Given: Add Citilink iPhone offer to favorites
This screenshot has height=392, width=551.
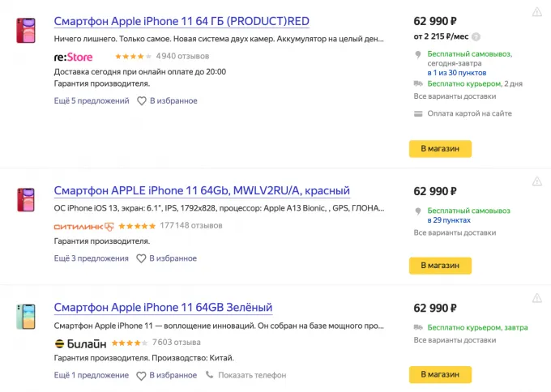Looking at the screenshot, I should point(166,258).
